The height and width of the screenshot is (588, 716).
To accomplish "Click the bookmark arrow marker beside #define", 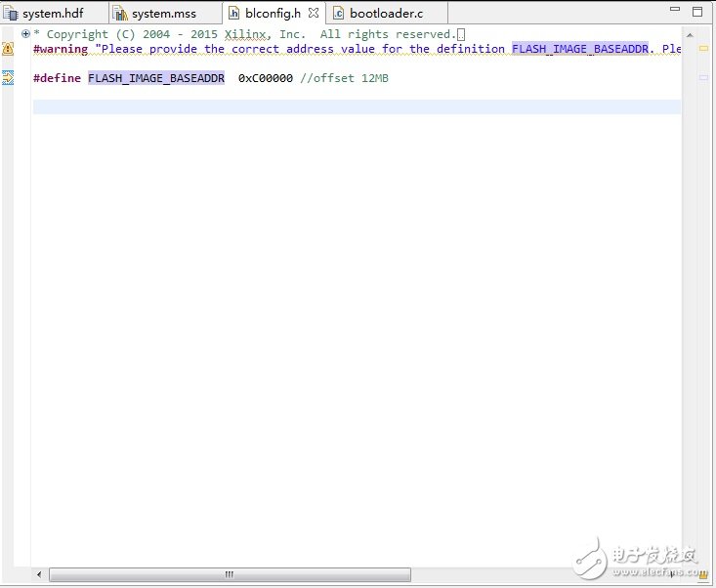I will pos(8,78).
